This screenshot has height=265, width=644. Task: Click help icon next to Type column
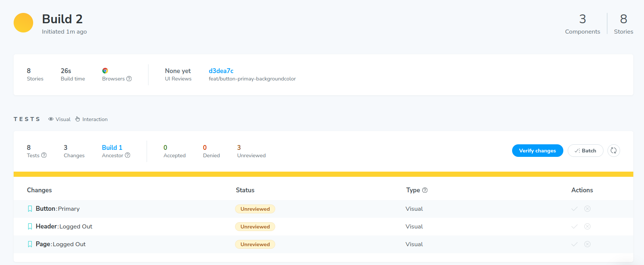[x=425, y=190]
